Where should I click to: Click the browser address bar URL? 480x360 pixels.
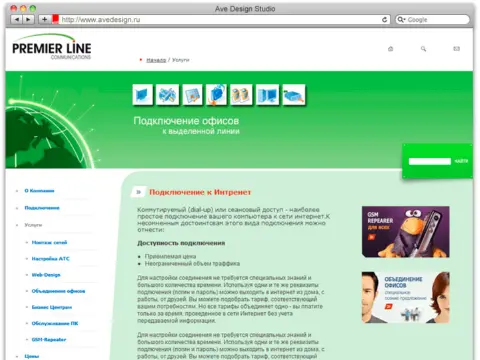(101, 20)
